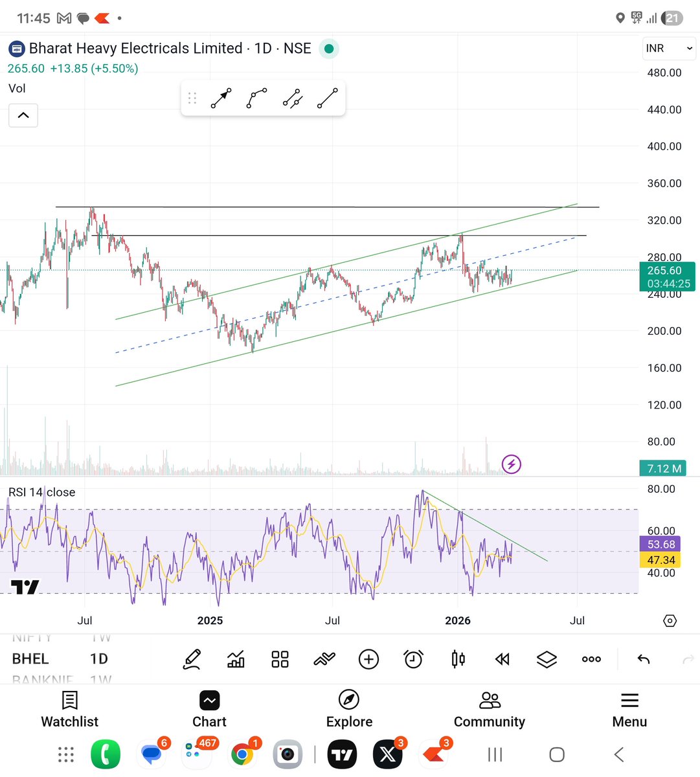The image size is (700, 777).
Task: Open the indicators panel icon
Action: 236,659
